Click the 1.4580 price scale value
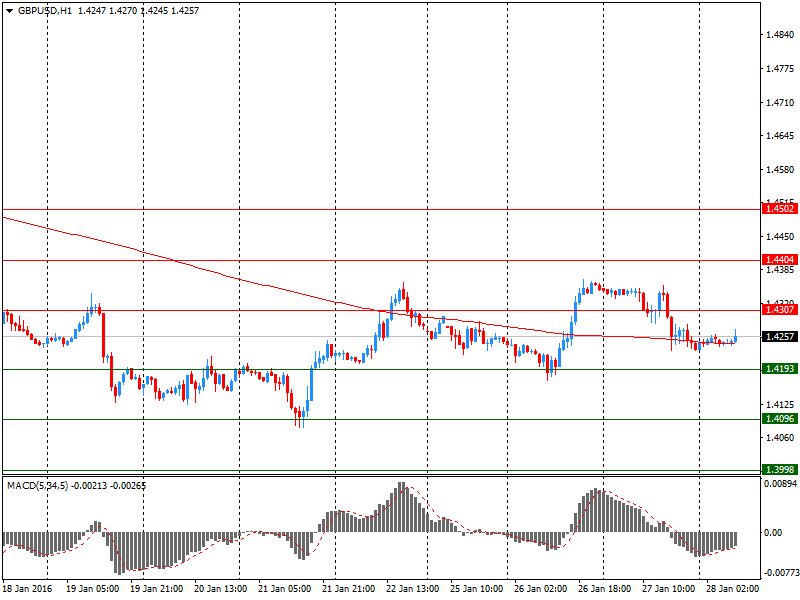This screenshot has width=800, height=600. (780, 169)
